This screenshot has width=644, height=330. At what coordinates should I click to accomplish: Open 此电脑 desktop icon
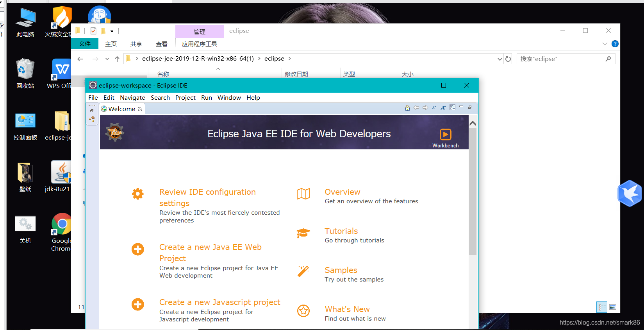pos(25,22)
